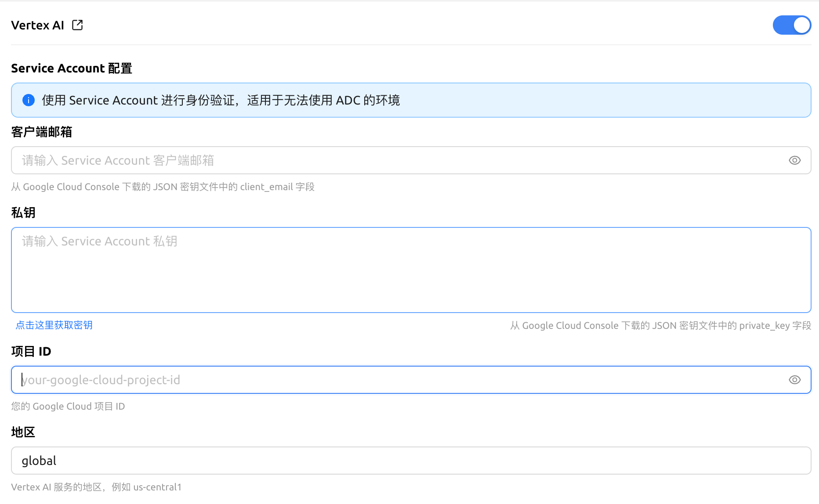The image size is (819, 504).
Task: Click the 项目 ID field label
Action: (x=31, y=352)
